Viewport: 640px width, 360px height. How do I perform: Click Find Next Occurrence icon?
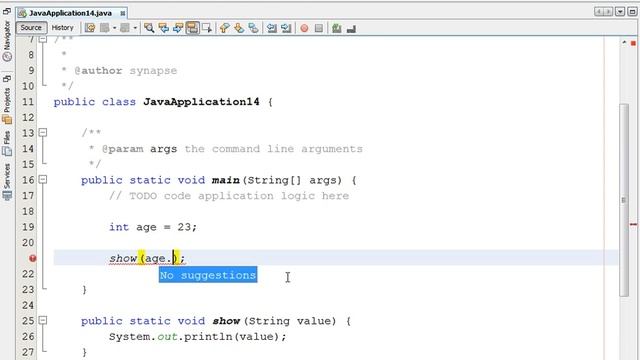[178, 28]
